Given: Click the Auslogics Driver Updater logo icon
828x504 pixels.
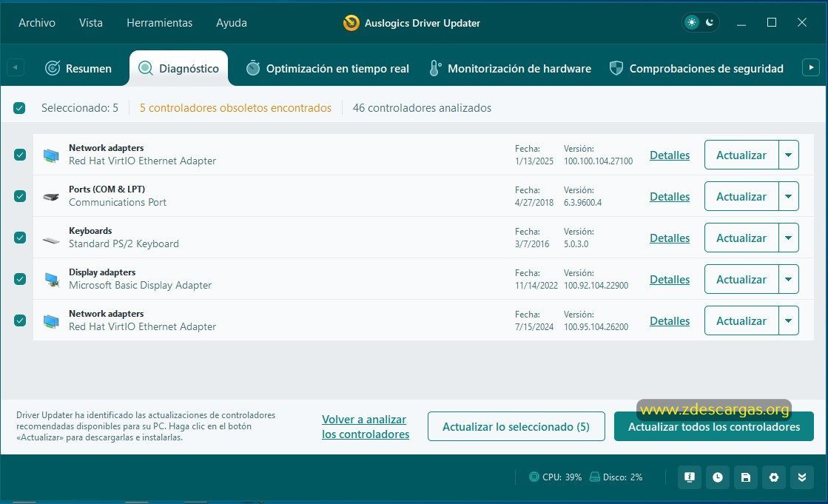Looking at the screenshot, I should coord(351,23).
